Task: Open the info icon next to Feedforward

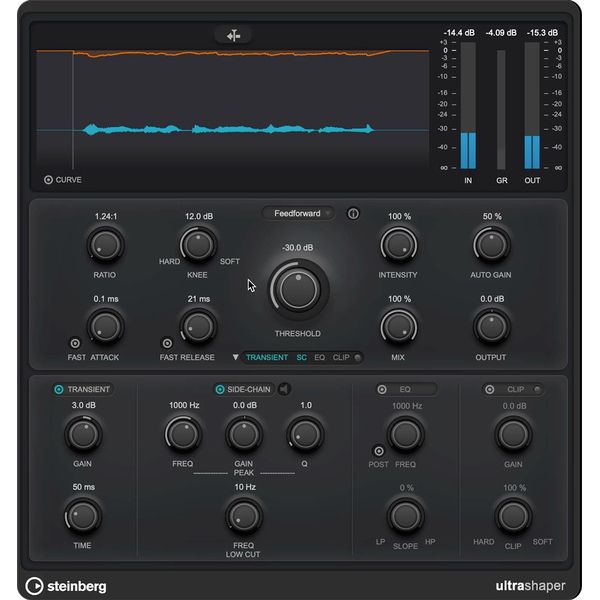Action: coord(353,214)
